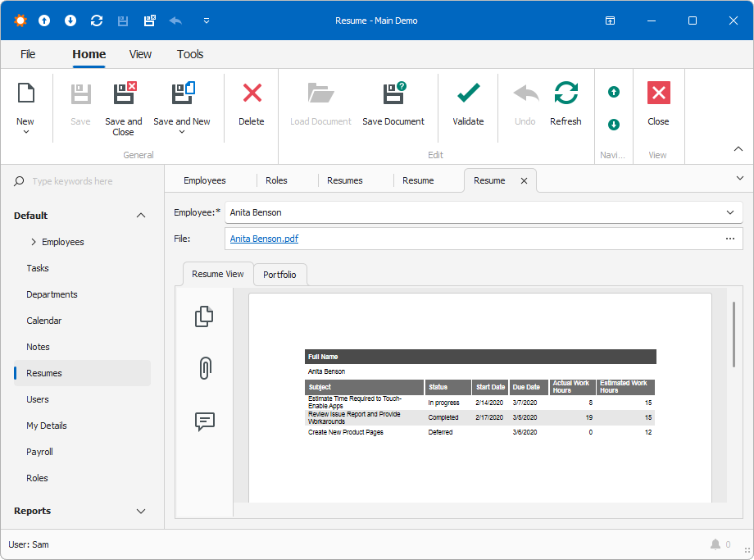This screenshot has width=754, height=560.
Task: Click the Save and New ribbon icon
Action: pyautogui.click(x=182, y=93)
